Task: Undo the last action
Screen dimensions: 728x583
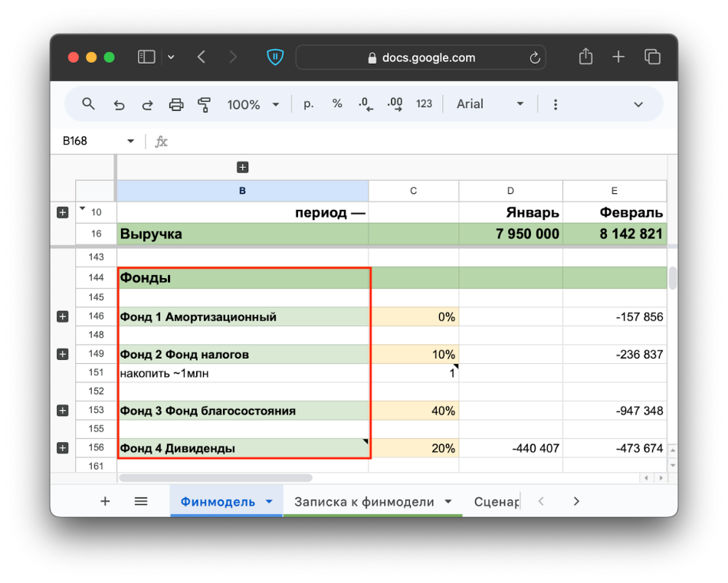Action: (x=119, y=105)
